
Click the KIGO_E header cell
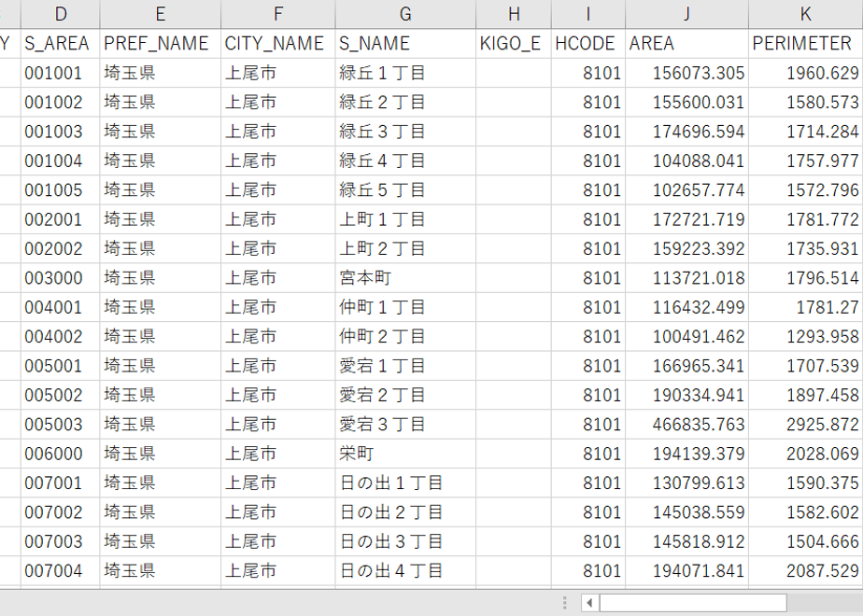point(514,44)
